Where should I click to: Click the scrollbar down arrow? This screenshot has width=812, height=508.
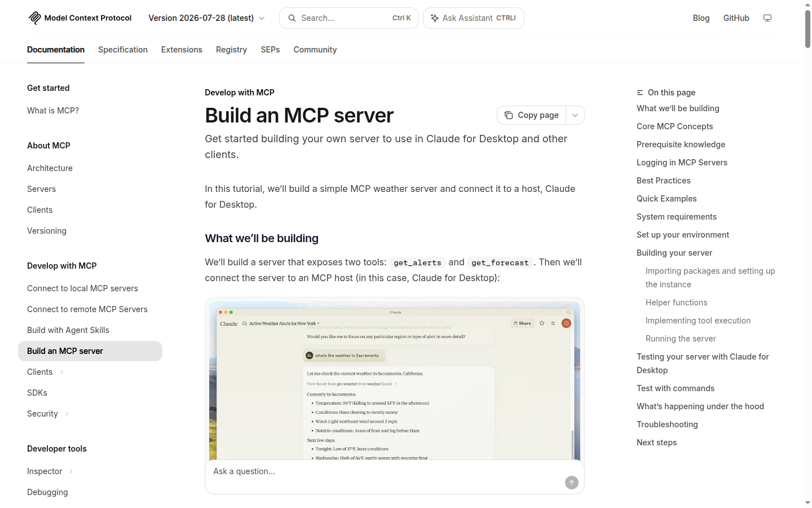[x=807, y=502]
